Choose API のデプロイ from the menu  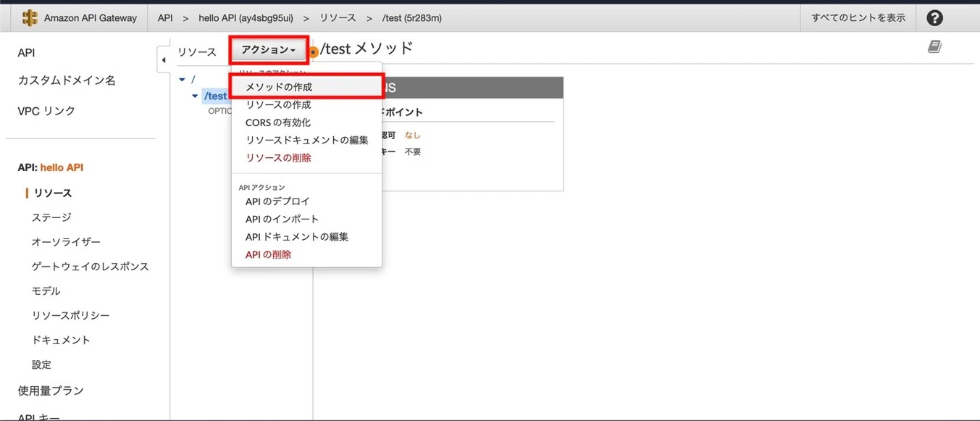coord(277,201)
